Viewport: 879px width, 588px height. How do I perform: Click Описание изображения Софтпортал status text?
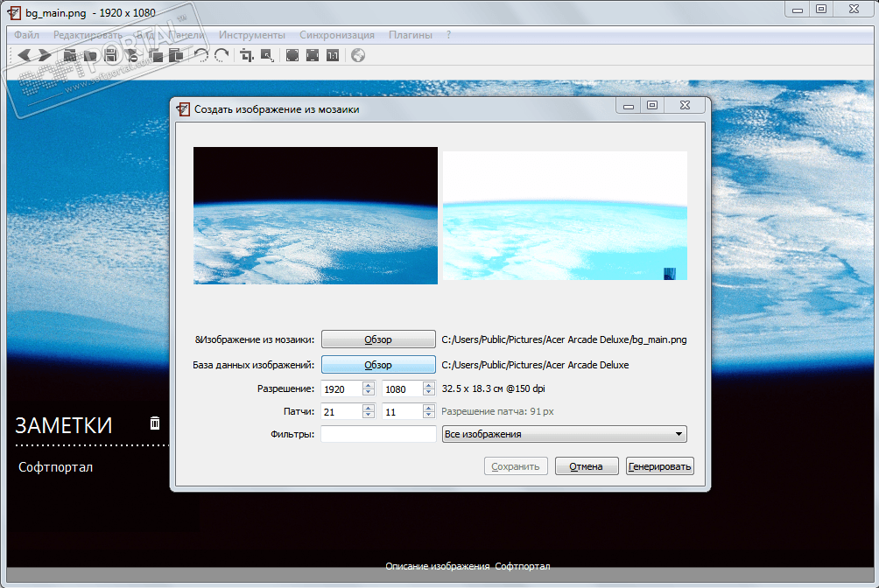468,566
